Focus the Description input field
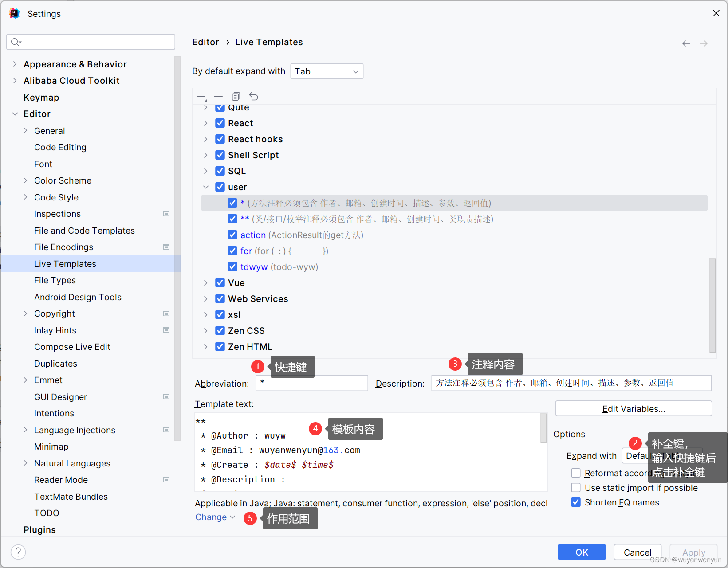This screenshot has height=568, width=728. (571, 383)
